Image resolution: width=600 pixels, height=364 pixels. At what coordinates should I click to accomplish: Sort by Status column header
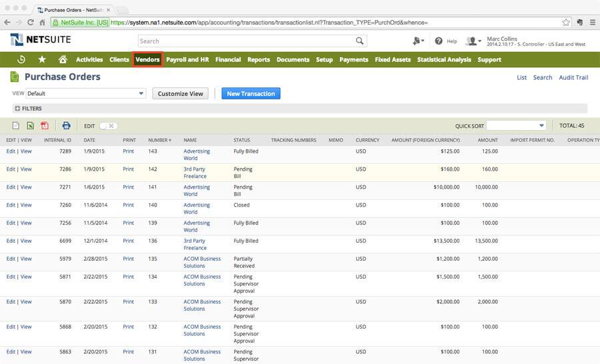[241, 140]
